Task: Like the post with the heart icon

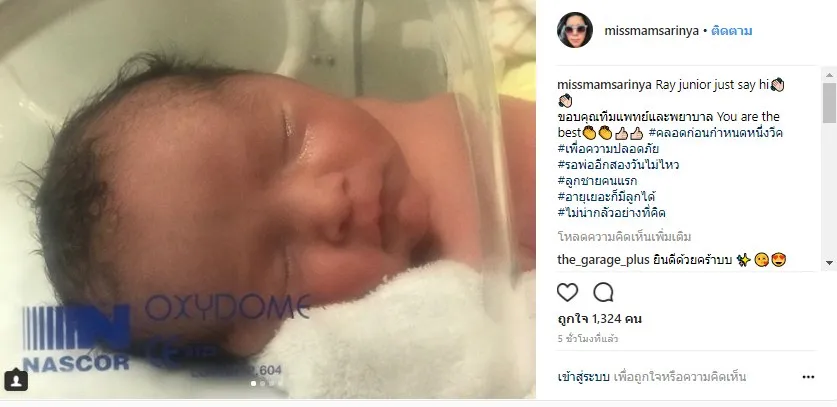Action: (x=567, y=292)
